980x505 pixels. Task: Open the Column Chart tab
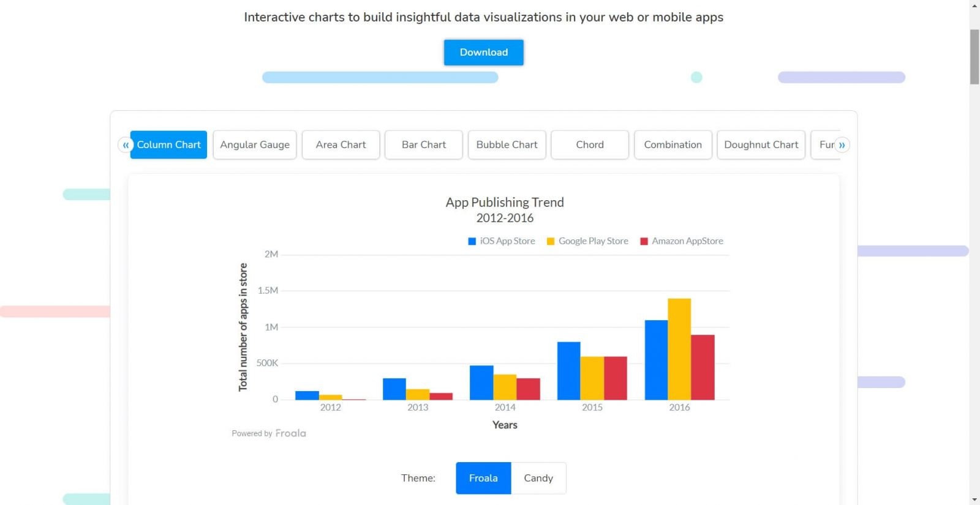[169, 145]
